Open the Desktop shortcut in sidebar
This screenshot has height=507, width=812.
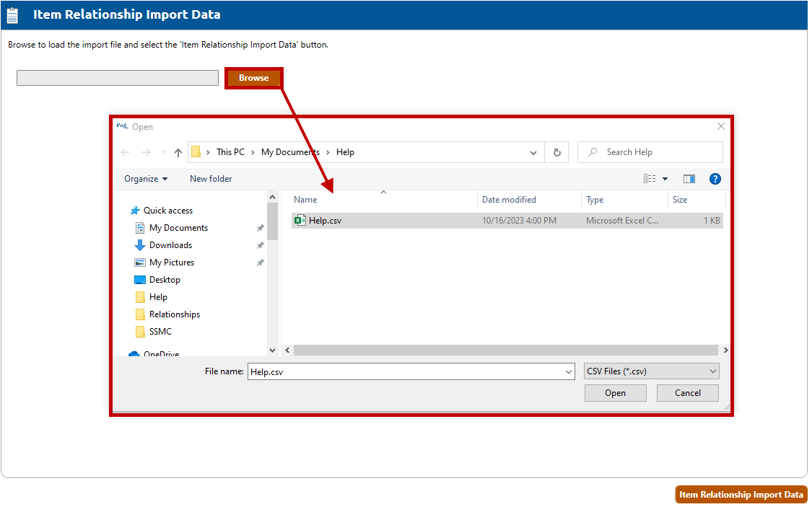click(165, 280)
